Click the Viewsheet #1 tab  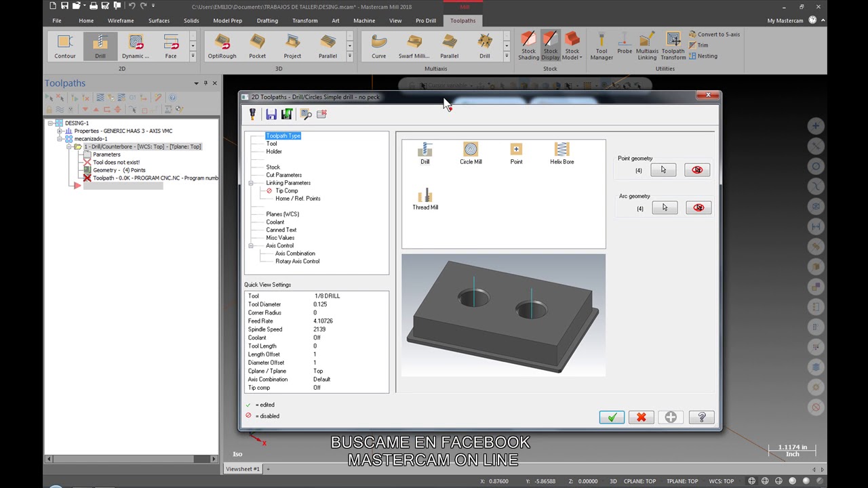pos(243,469)
